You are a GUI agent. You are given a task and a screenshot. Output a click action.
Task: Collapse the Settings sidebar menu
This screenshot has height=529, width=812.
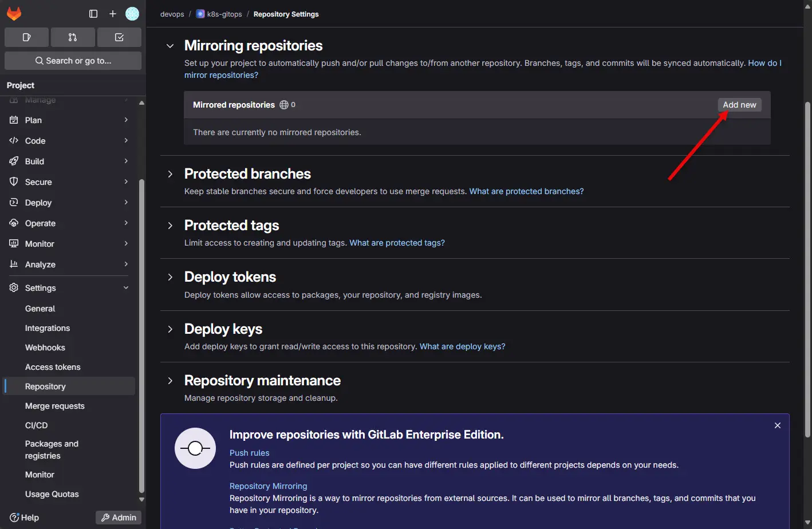(125, 288)
